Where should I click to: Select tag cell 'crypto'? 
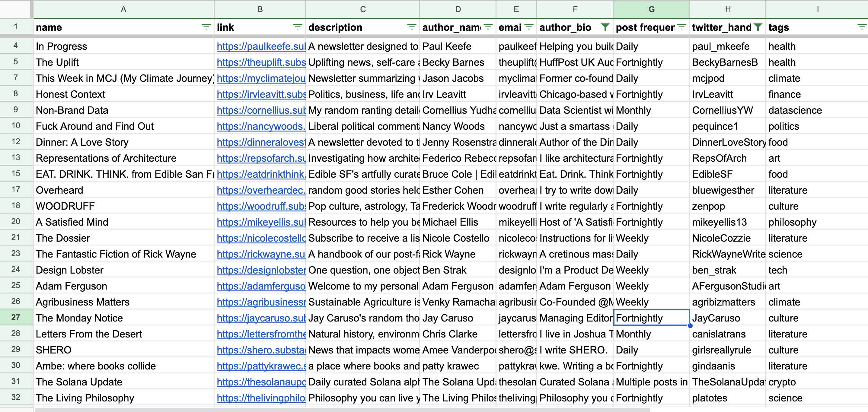click(817, 382)
